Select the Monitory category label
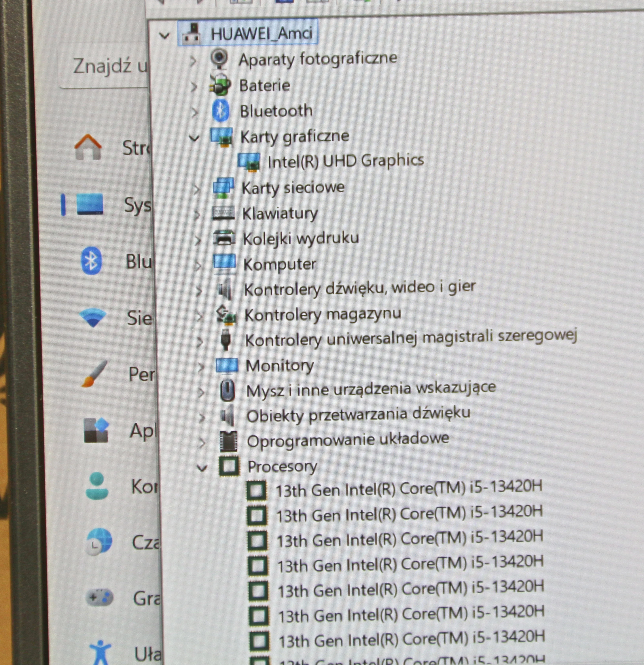 pos(280,366)
